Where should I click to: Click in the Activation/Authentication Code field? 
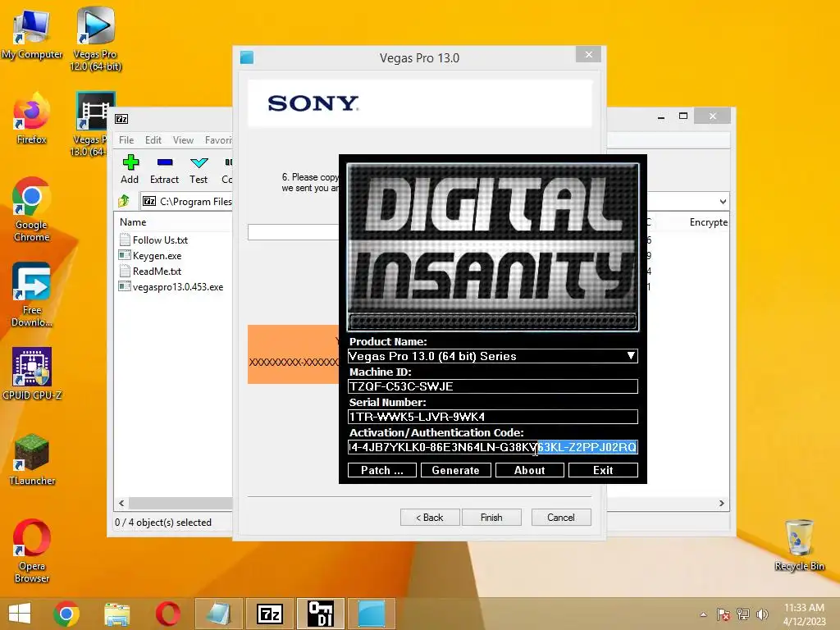click(x=493, y=447)
